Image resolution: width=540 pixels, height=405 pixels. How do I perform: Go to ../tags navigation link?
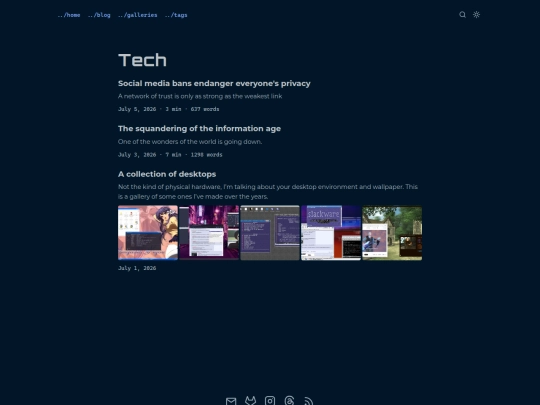176,15
